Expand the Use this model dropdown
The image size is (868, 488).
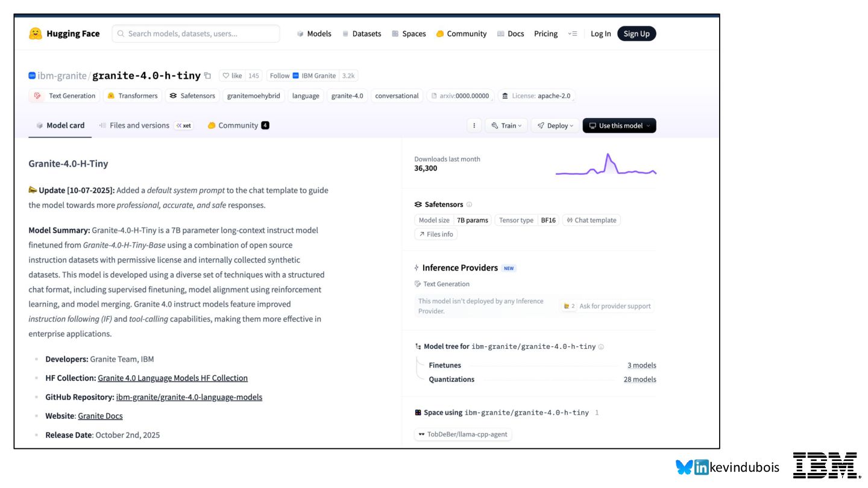(x=619, y=125)
